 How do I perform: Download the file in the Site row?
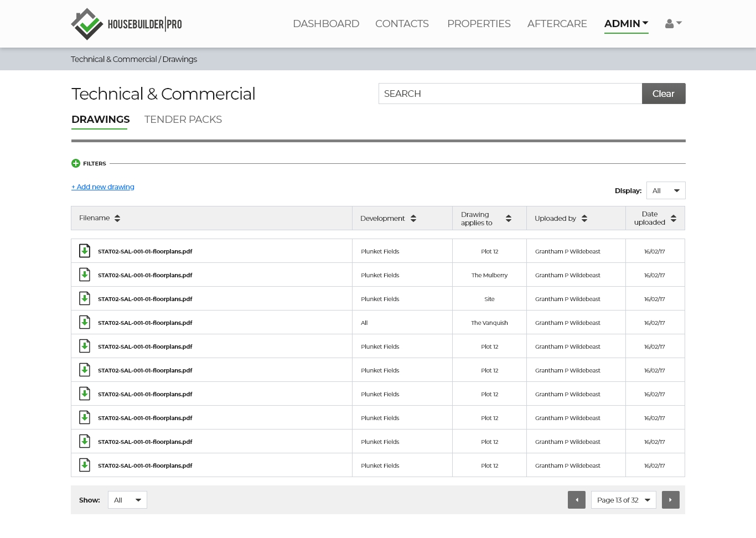[x=85, y=299]
